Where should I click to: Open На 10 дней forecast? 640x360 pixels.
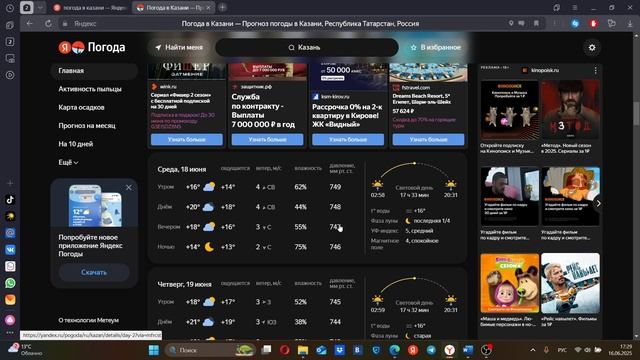click(x=76, y=144)
